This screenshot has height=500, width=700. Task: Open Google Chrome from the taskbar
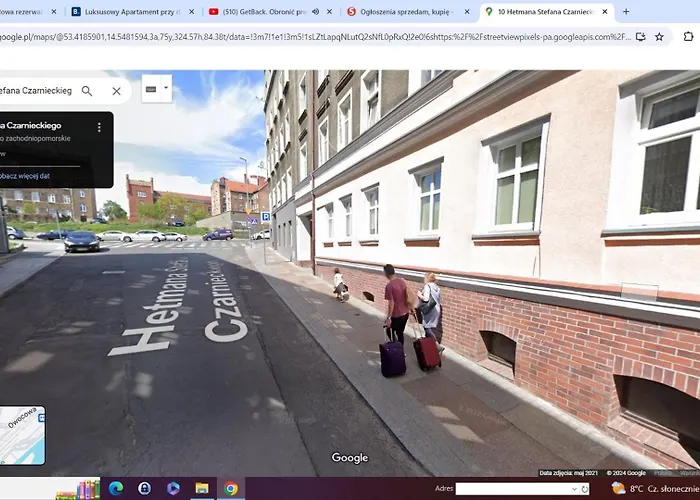click(x=231, y=488)
